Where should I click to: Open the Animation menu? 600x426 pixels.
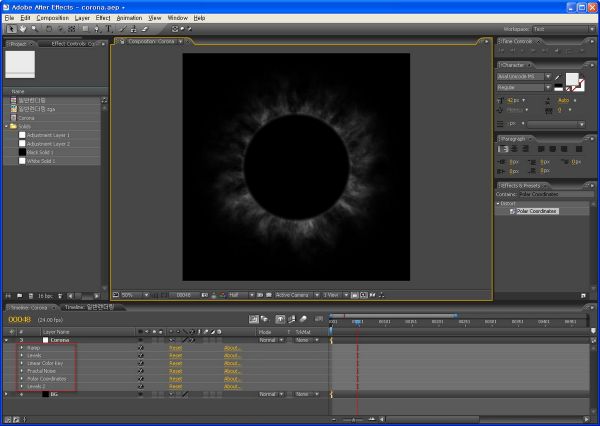pyautogui.click(x=129, y=18)
